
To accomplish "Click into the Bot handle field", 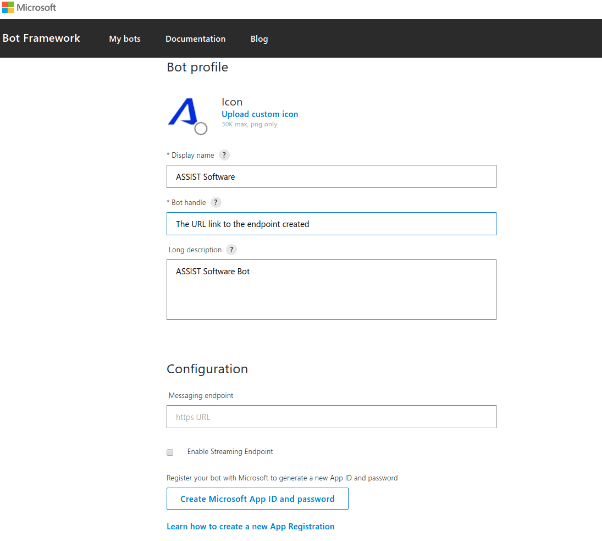I will coord(331,224).
